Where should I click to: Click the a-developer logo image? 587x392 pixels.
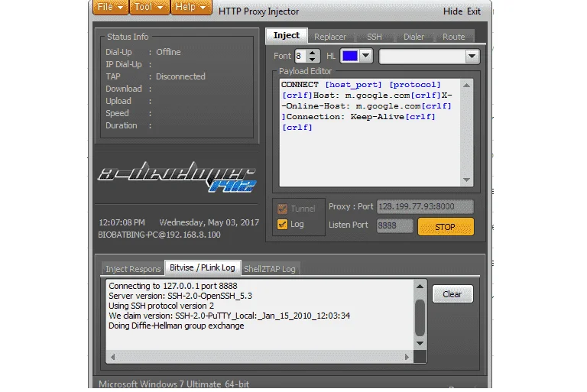click(177, 177)
